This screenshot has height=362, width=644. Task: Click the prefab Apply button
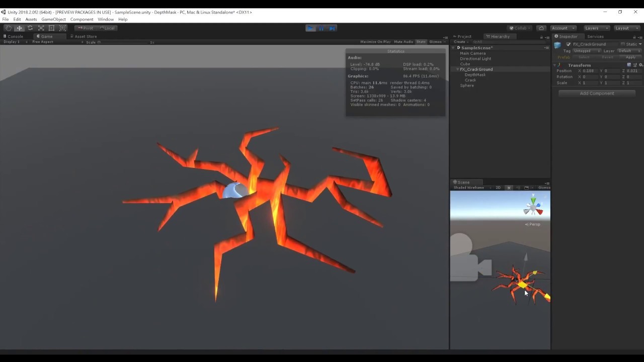[630, 57]
